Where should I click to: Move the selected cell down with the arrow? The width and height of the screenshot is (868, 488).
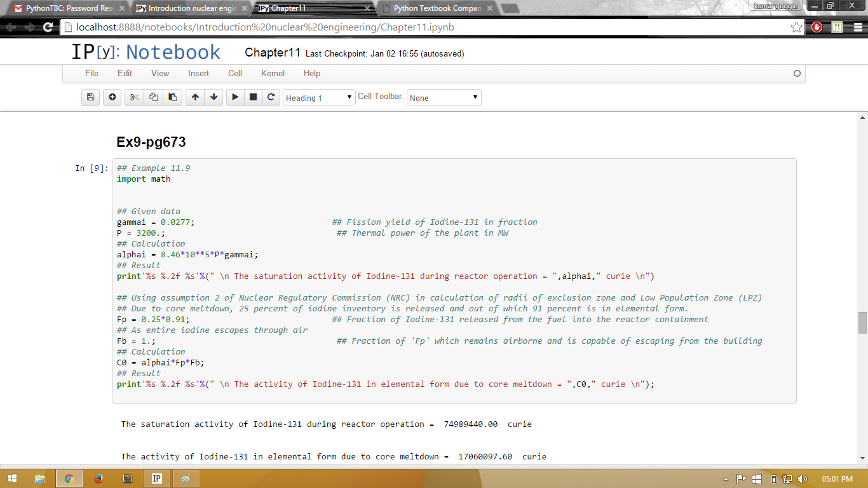(214, 97)
